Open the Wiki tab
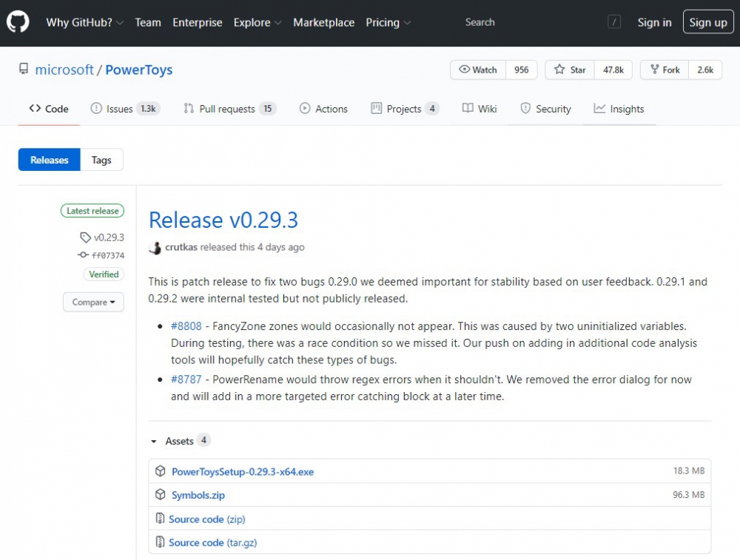740x560 pixels. click(480, 109)
